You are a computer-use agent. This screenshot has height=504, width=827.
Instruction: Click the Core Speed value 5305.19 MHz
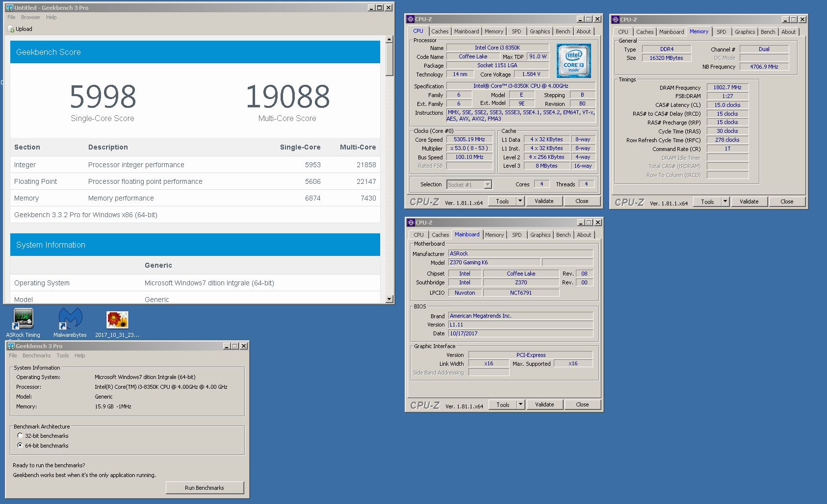(x=469, y=139)
